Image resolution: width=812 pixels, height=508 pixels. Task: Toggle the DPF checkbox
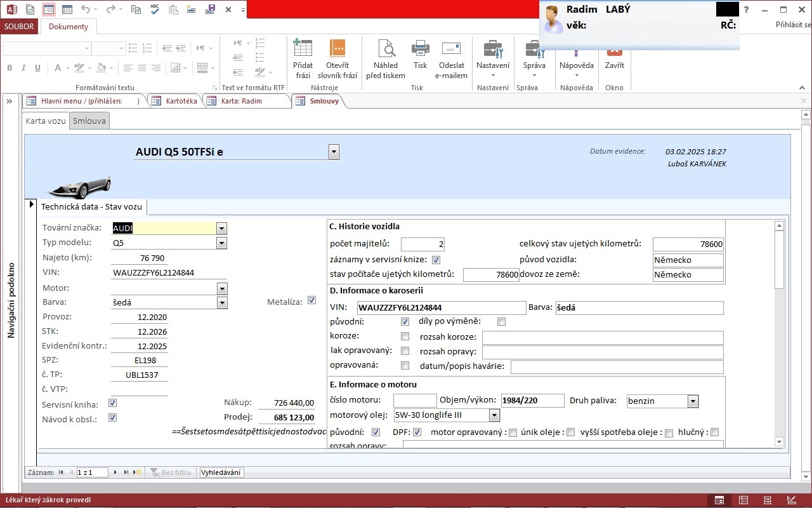point(417,432)
